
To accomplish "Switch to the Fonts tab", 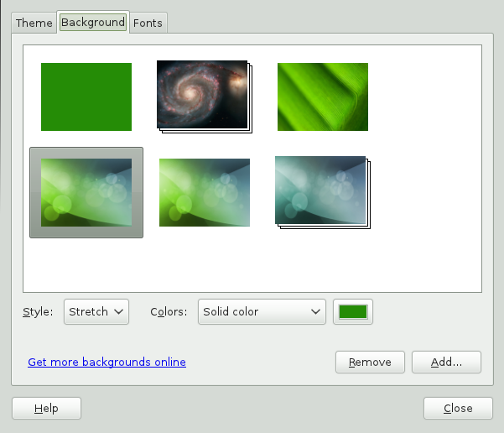I will [x=148, y=23].
